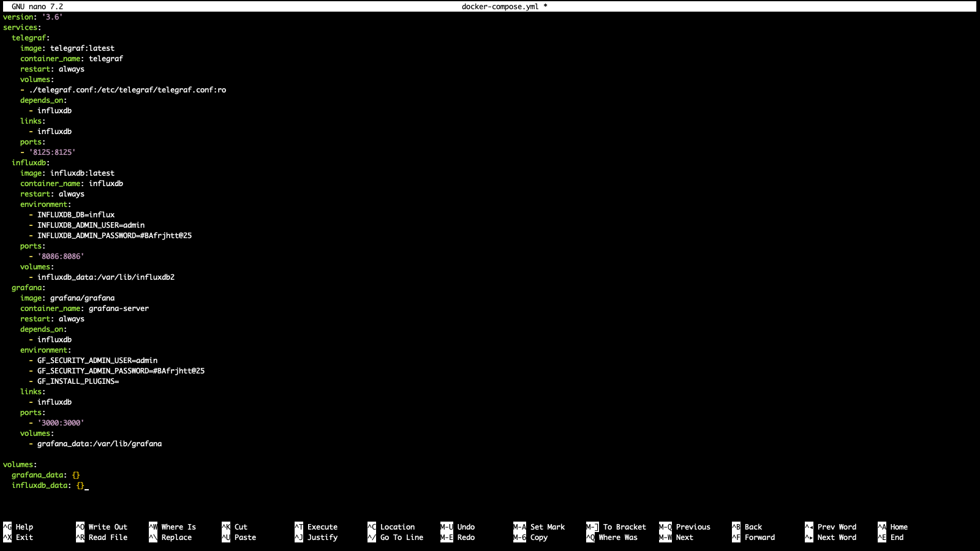This screenshot has height=551, width=980.
Task: Click container_name: telegraf line
Action: click(72, 59)
